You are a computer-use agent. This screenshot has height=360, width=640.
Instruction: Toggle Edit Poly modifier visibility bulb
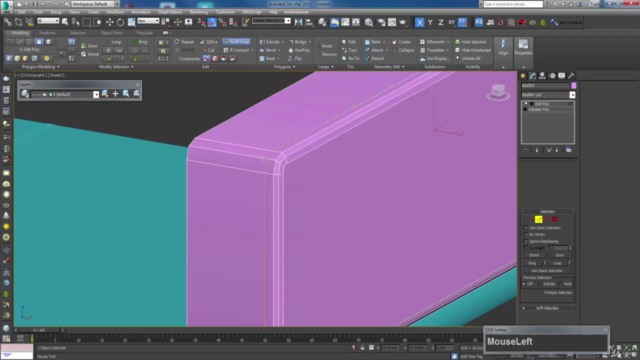point(526,104)
